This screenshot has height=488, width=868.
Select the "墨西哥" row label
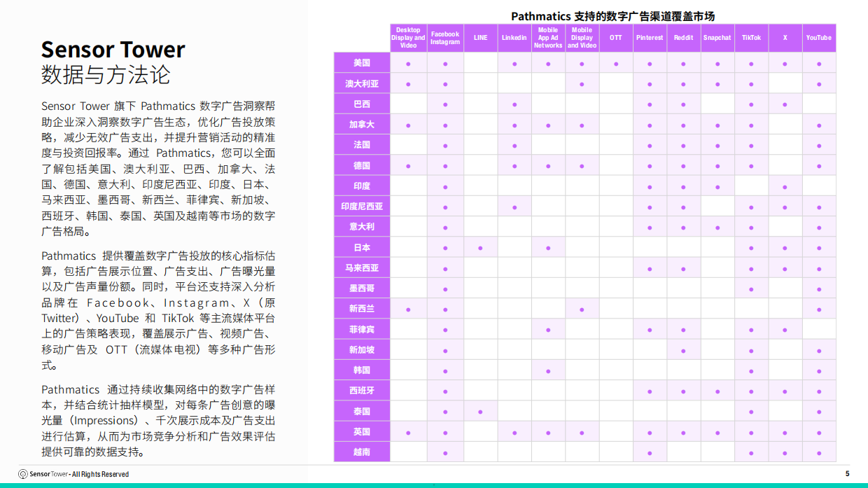pyautogui.click(x=362, y=288)
